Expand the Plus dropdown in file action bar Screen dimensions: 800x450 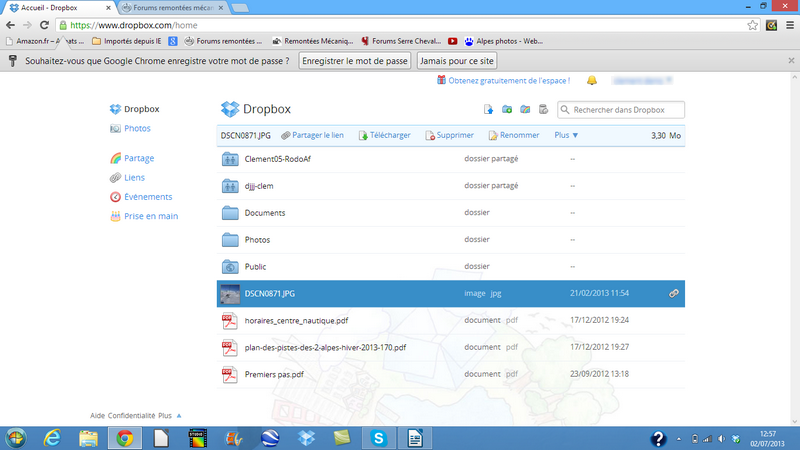566,135
